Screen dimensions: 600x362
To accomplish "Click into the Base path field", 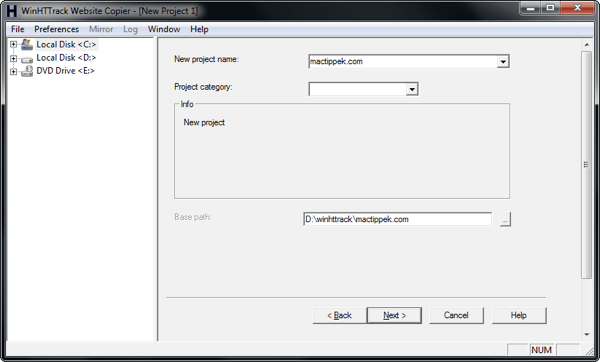I will pos(398,219).
